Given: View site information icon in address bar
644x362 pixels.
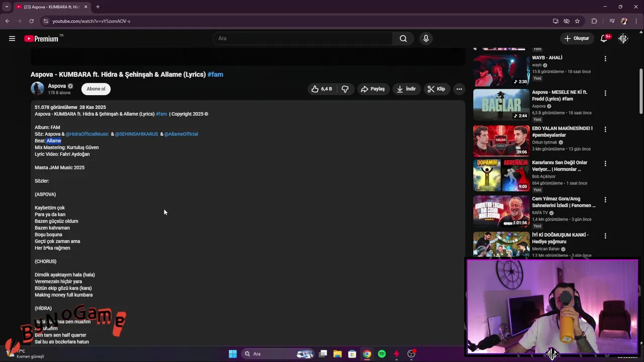Looking at the screenshot, I should [x=46, y=21].
